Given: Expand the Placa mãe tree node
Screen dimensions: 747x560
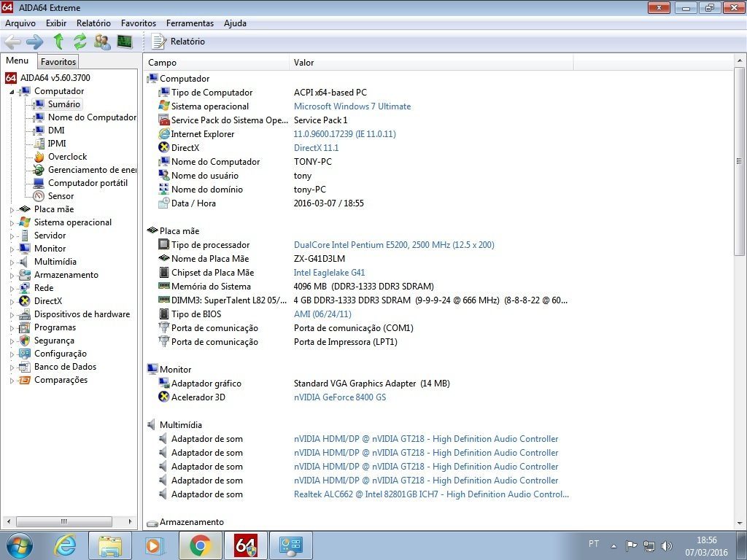Looking at the screenshot, I should [x=12, y=209].
